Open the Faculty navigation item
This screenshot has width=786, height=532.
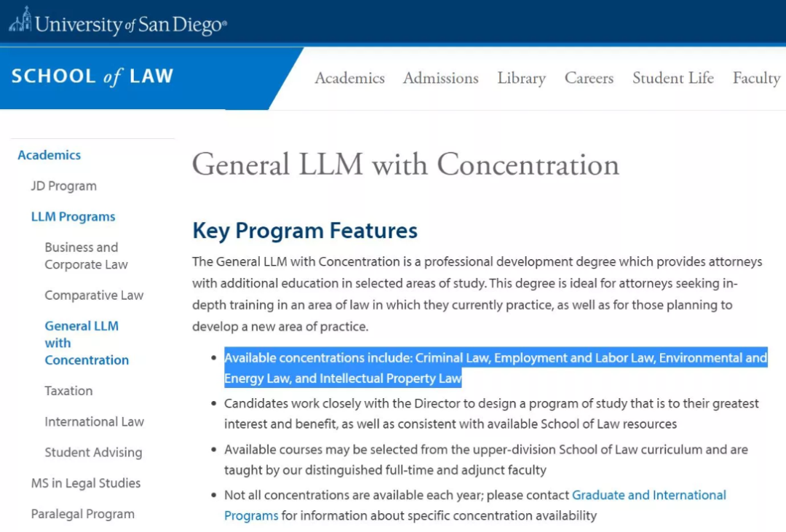(x=756, y=78)
